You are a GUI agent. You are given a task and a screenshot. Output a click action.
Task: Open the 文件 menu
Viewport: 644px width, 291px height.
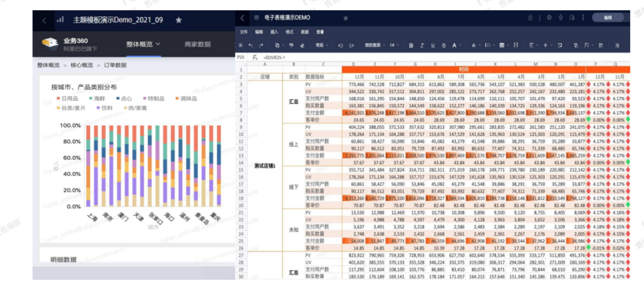click(x=243, y=32)
